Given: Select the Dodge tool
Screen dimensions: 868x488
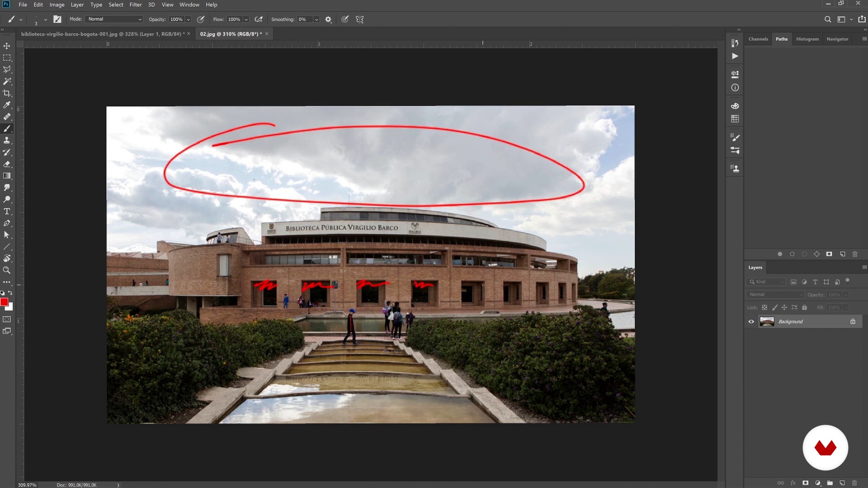Looking at the screenshot, I should pos(7,199).
